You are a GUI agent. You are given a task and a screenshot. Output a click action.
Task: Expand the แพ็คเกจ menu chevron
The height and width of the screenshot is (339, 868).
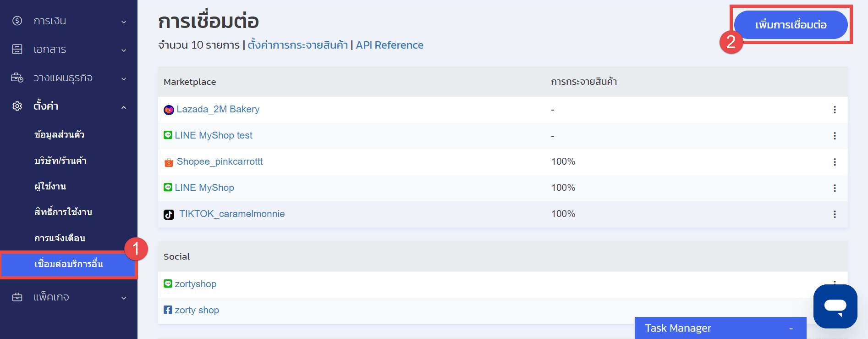point(124,298)
